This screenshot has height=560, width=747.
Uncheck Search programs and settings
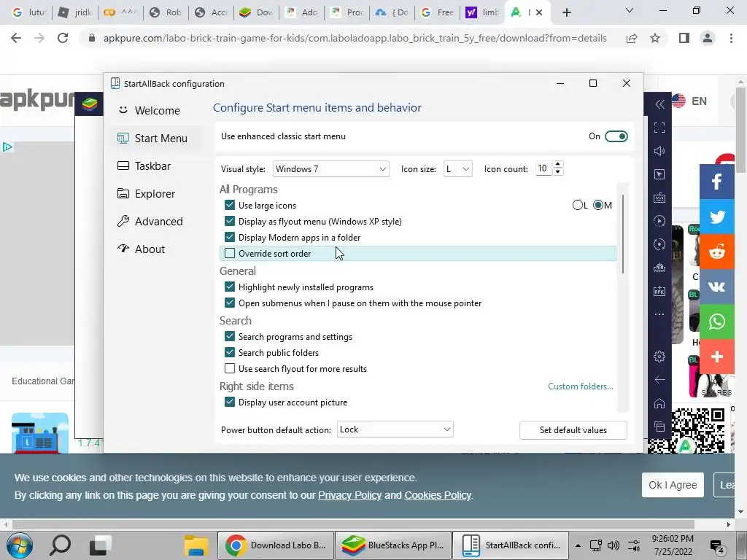click(x=230, y=337)
